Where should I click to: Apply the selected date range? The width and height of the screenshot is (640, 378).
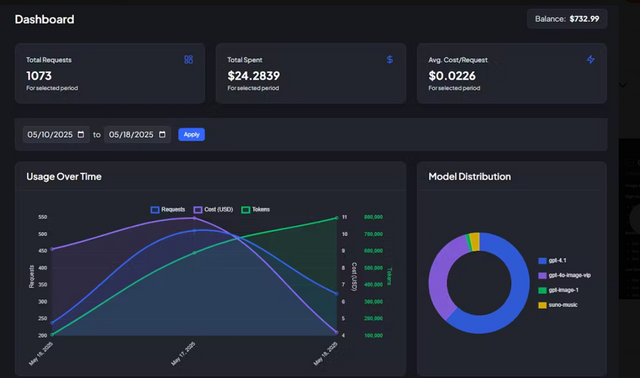pos(191,134)
